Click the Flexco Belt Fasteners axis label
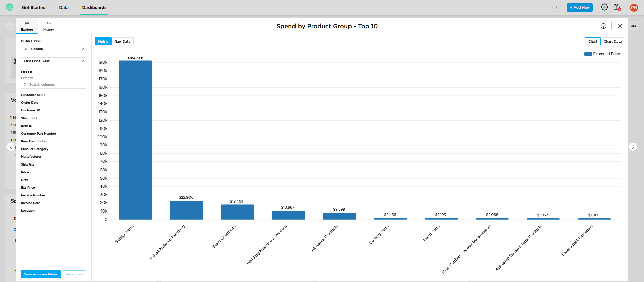Image resolution: width=644 pixels, height=282 pixels. [x=577, y=240]
